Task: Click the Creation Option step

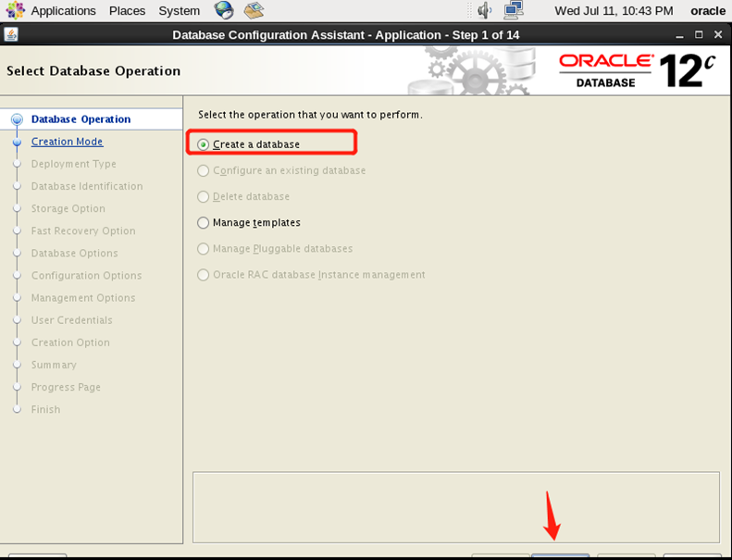Action: tap(70, 342)
